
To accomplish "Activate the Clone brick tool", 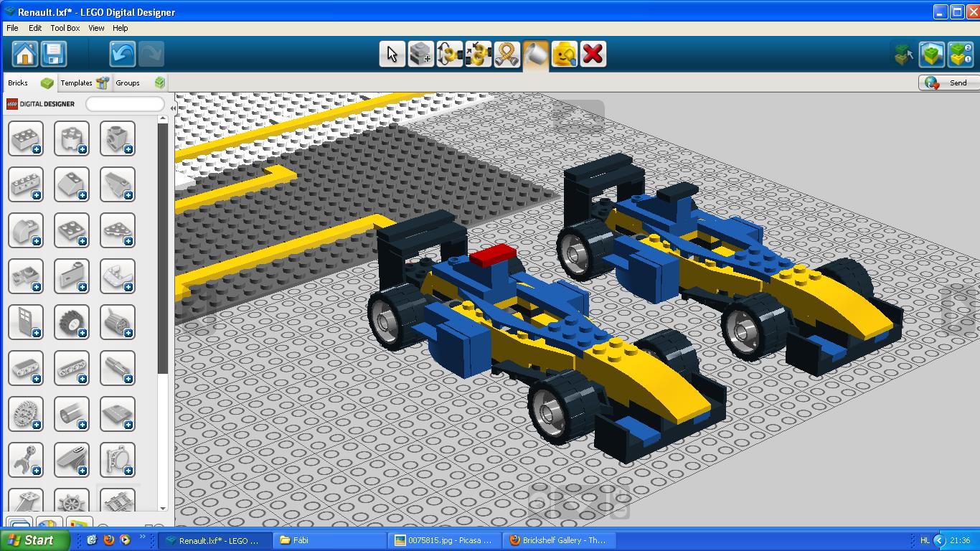I will [420, 54].
